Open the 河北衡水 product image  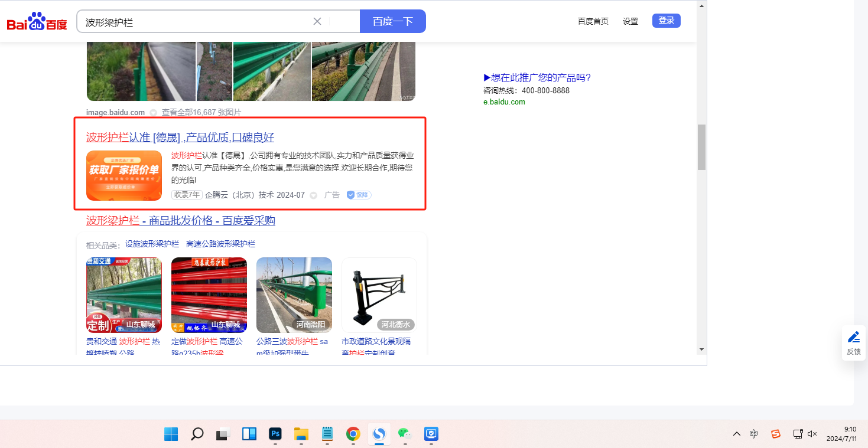click(x=379, y=295)
